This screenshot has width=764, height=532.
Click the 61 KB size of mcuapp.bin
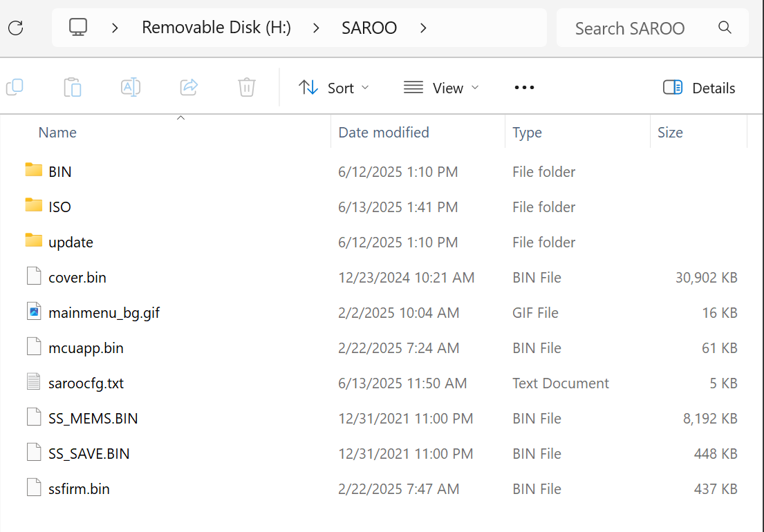[x=719, y=348]
